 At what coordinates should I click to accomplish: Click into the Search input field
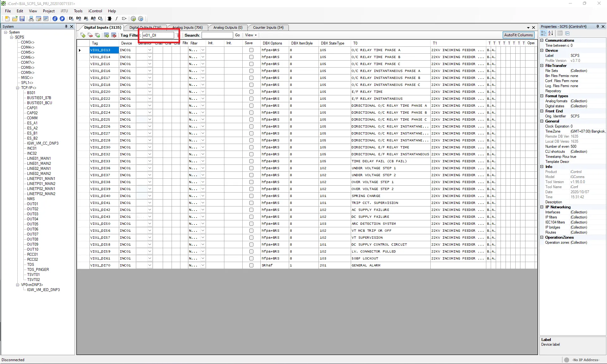[x=217, y=35]
